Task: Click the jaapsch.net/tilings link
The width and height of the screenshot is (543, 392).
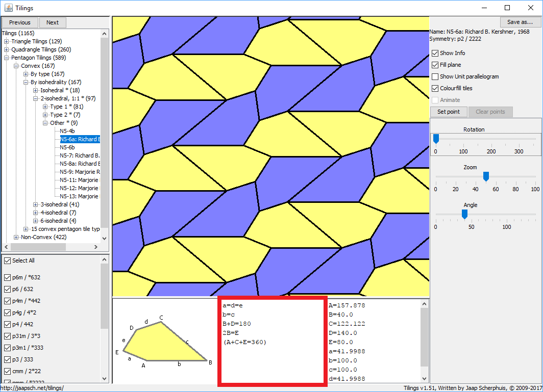Action: (32, 388)
